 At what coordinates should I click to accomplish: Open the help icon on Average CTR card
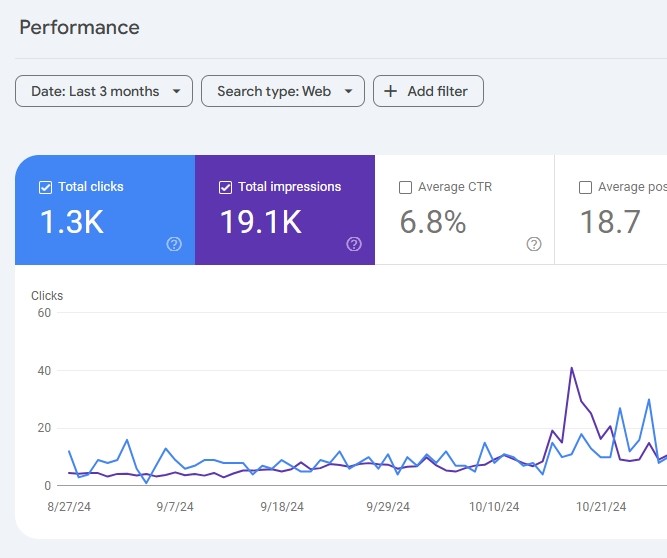click(534, 244)
